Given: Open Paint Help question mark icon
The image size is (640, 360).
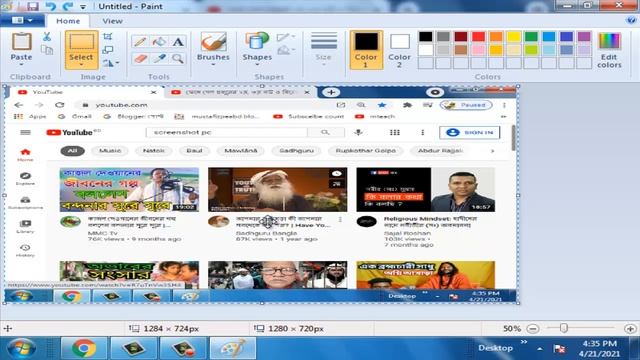Looking at the screenshot, I should click(x=631, y=20).
